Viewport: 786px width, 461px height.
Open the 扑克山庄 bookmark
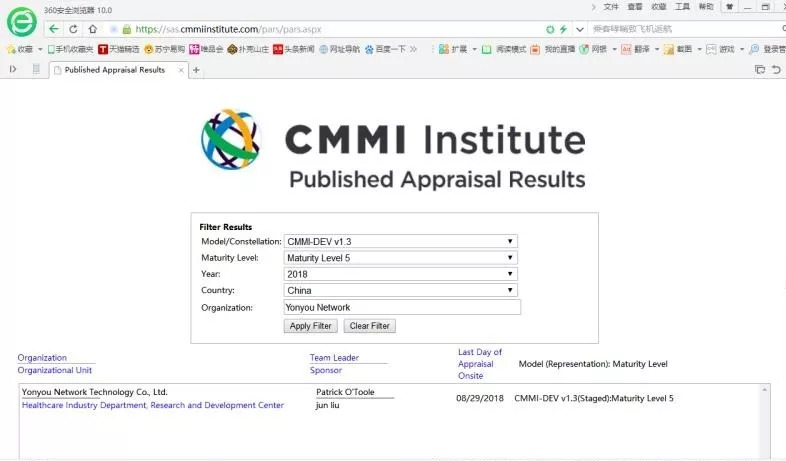[x=248, y=49]
